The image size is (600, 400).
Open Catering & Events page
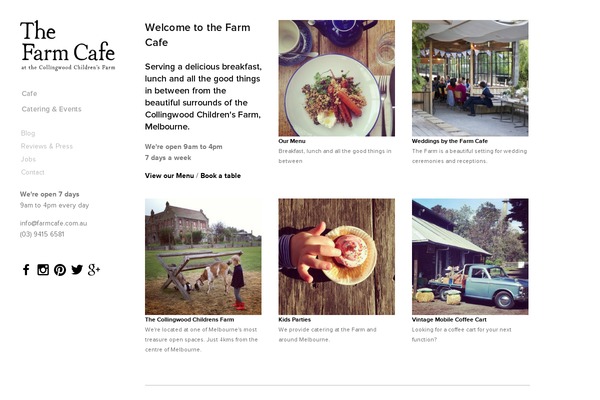point(52,109)
